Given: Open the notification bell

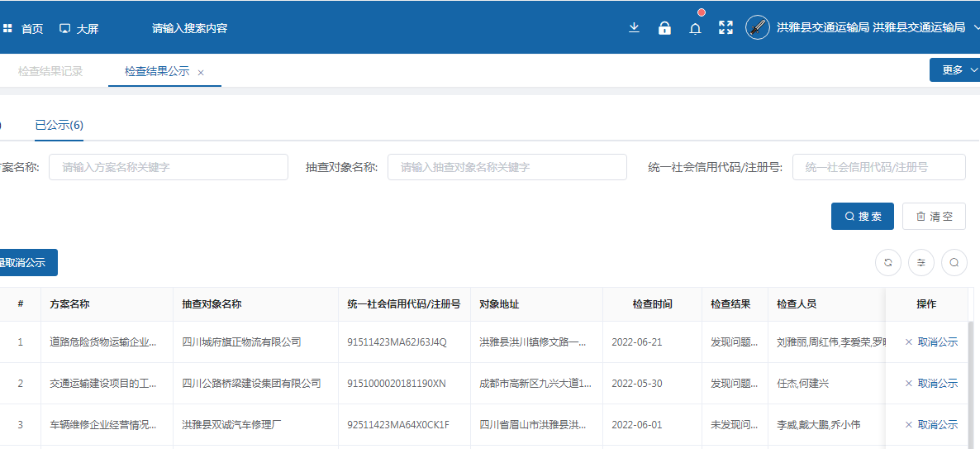Looking at the screenshot, I should pyautogui.click(x=695, y=29).
